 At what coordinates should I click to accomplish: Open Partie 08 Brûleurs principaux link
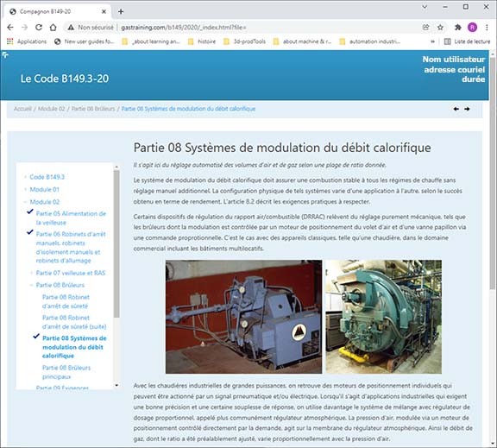click(66, 372)
